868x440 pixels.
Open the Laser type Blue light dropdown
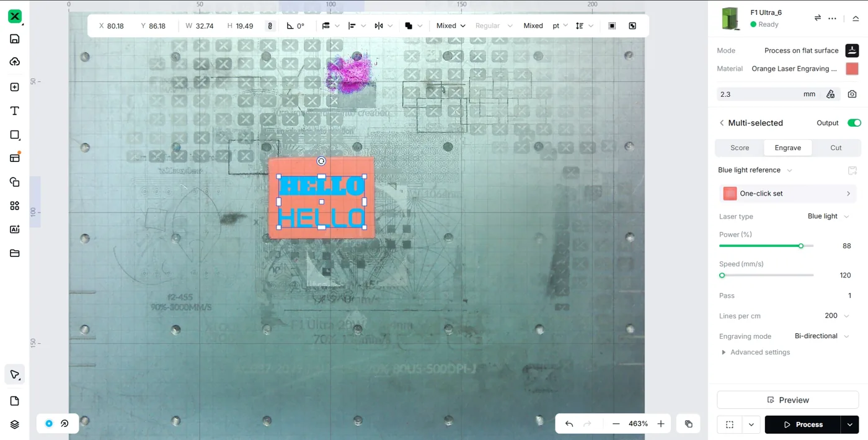click(828, 216)
